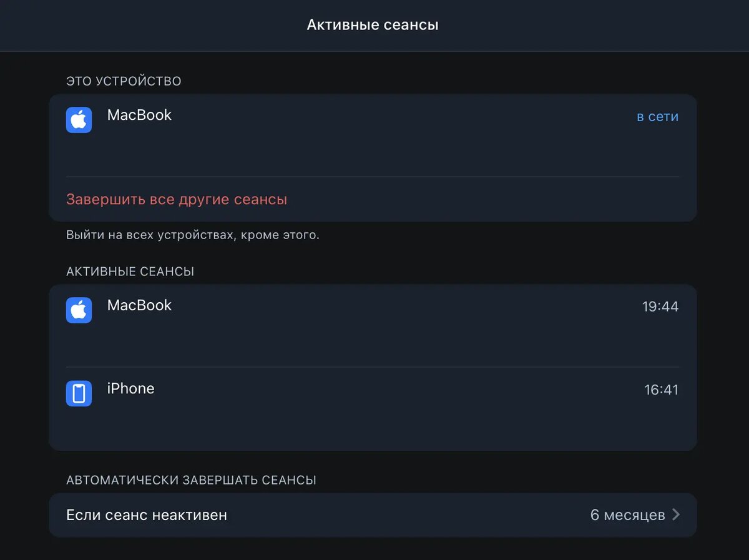
Task: Click empty area below the iPhone session name
Action: [x=250, y=425]
